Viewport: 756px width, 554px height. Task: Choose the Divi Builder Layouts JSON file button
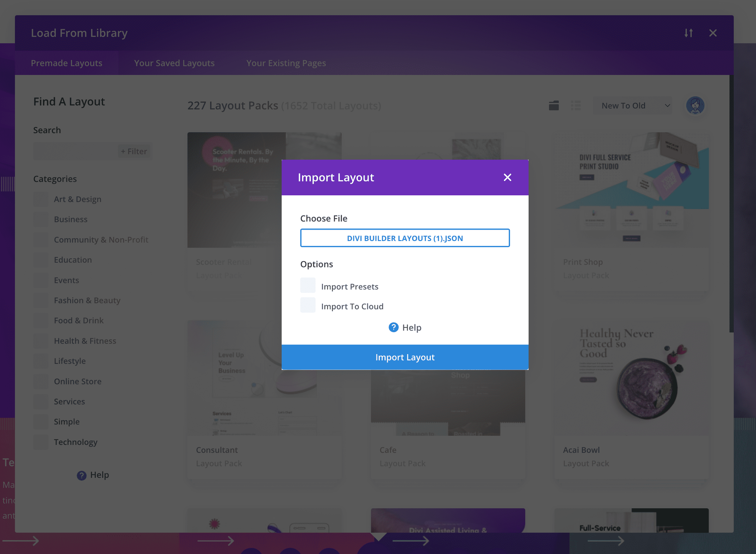pos(405,238)
